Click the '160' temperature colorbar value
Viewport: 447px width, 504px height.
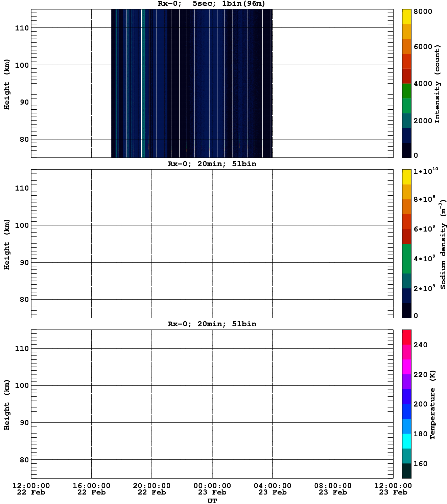click(x=421, y=464)
